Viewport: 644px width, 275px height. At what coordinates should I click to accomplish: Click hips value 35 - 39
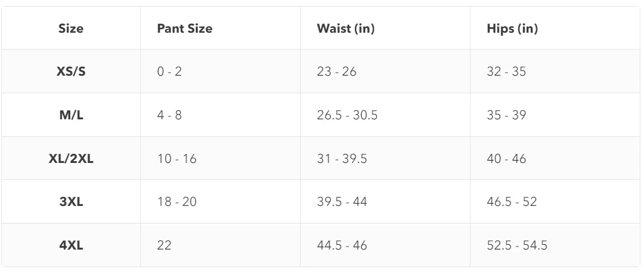(x=506, y=115)
